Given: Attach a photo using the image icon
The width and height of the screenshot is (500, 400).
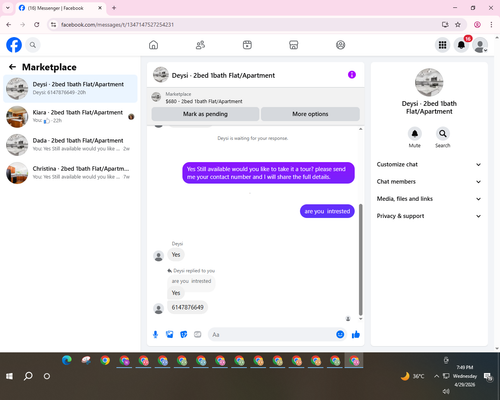Looking at the screenshot, I should point(170,334).
